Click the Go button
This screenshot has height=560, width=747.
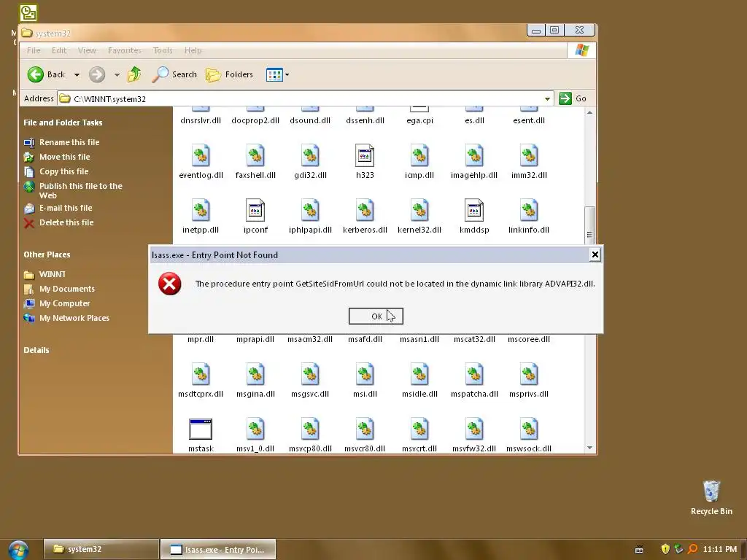573,98
